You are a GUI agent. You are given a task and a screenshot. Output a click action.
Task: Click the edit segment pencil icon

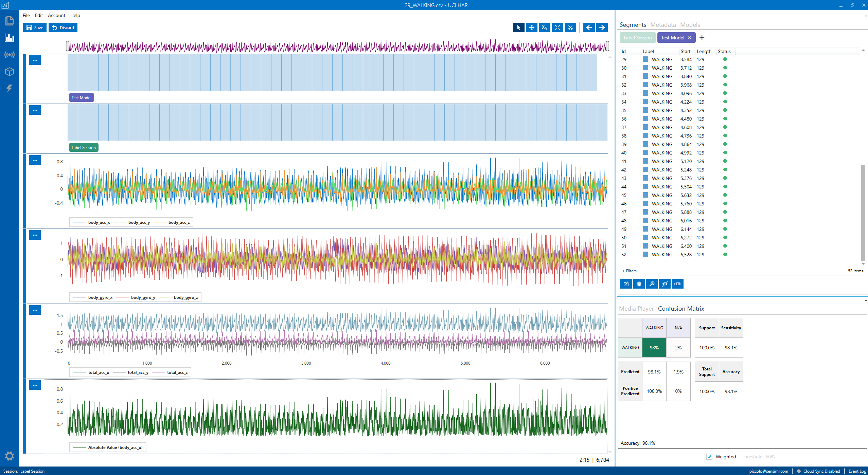tap(626, 284)
